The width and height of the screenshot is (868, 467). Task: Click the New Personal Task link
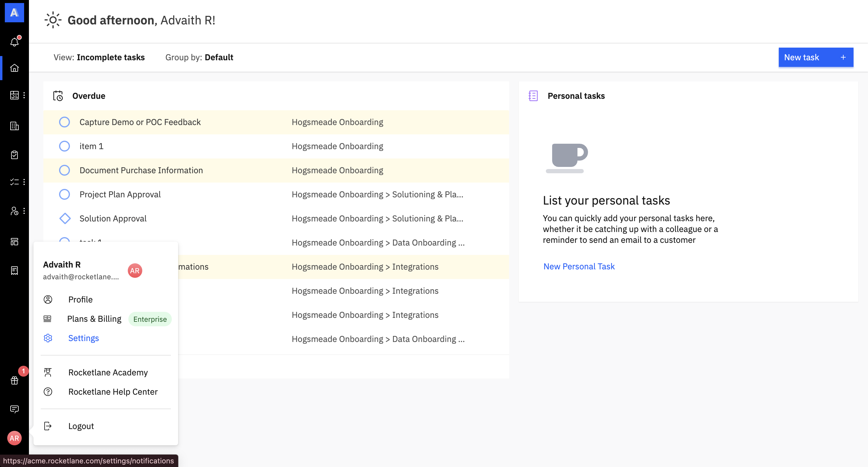[x=579, y=266]
